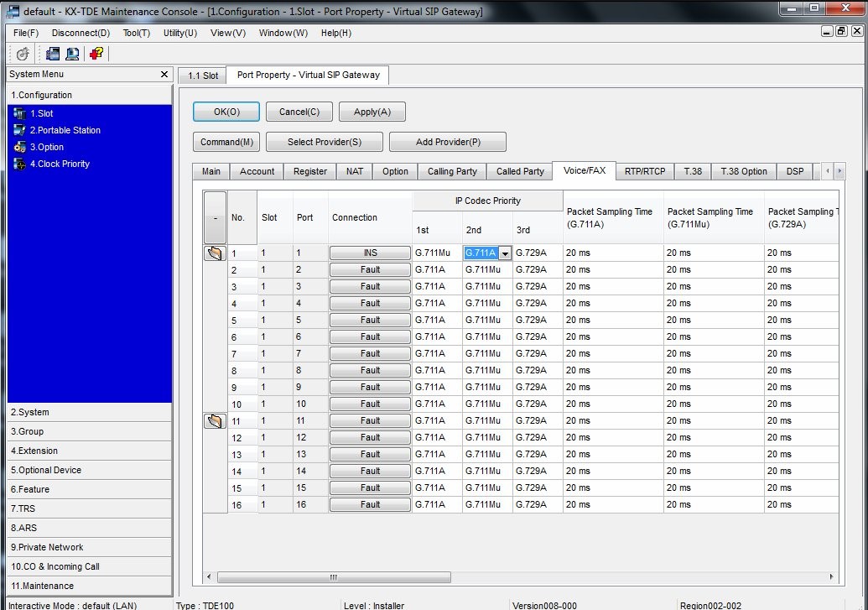Screen dimensions: 868x610
Task: Expand the 2.System menu section
Action: (x=90, y=412)
